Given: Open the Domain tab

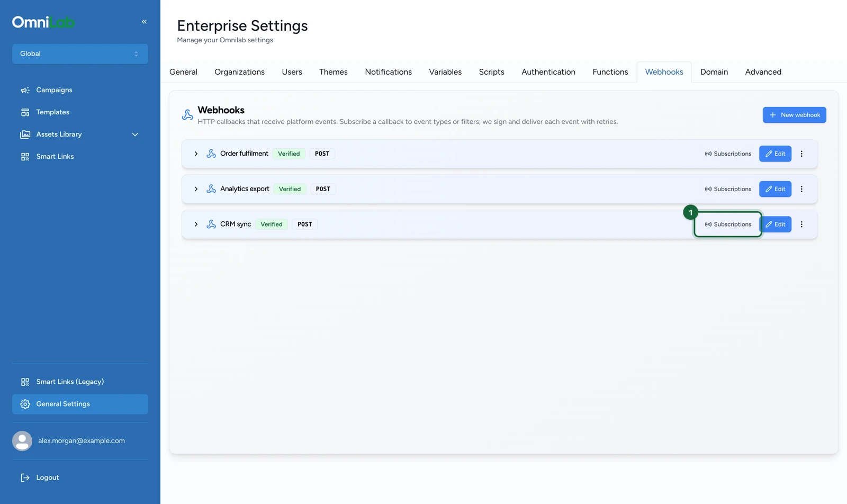Looking at the screenshot, I should click(714, 72).
